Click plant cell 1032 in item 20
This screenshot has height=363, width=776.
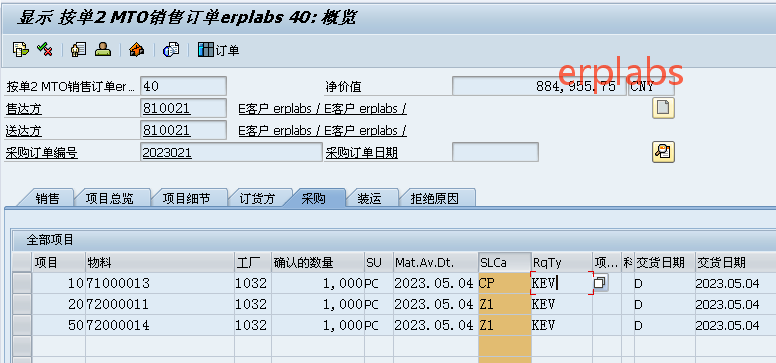[252, 304]
